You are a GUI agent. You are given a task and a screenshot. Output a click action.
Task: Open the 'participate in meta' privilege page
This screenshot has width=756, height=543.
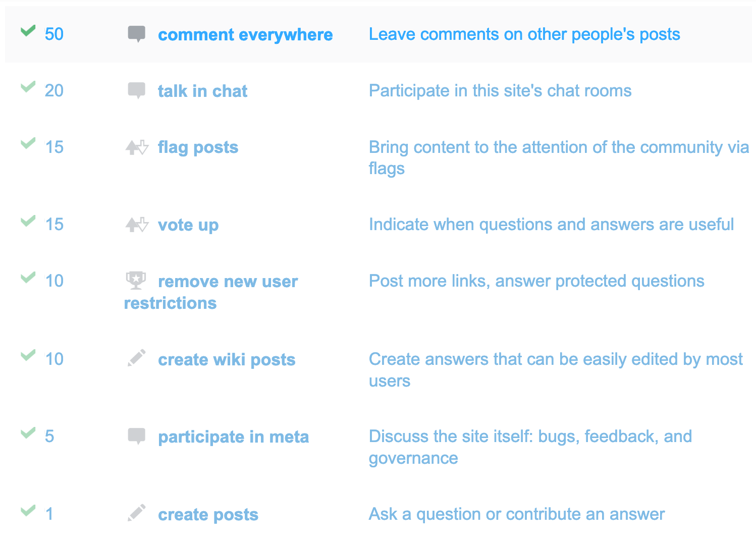click(234, 437)
